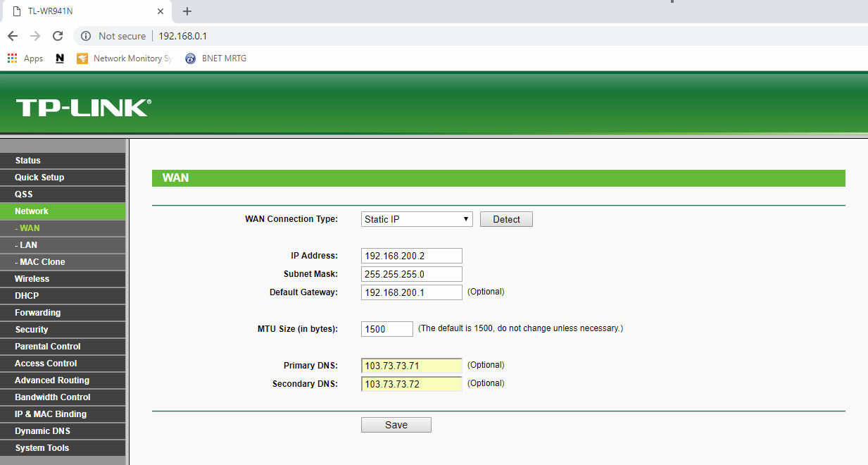
Task: Click the Not secure info icon
Action: tap(85, 36)
